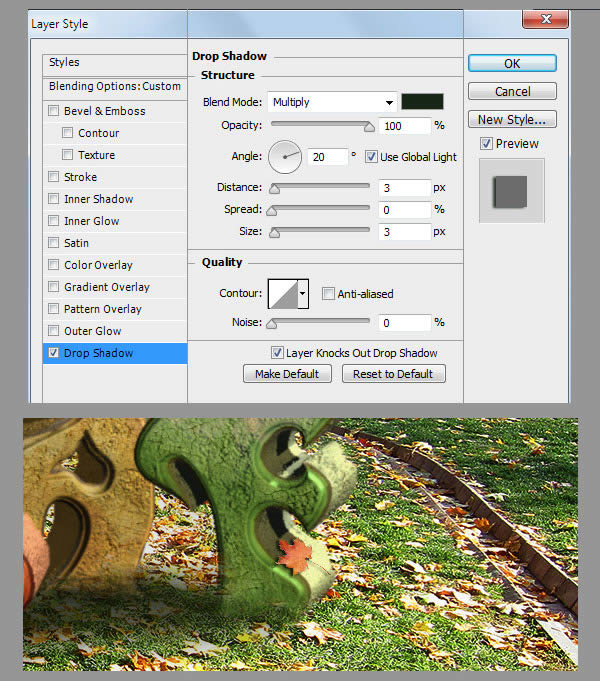Enable the Bevel & Emboss checkbox
This screenshot has width=600, height=681.
(x=53, y=111)
